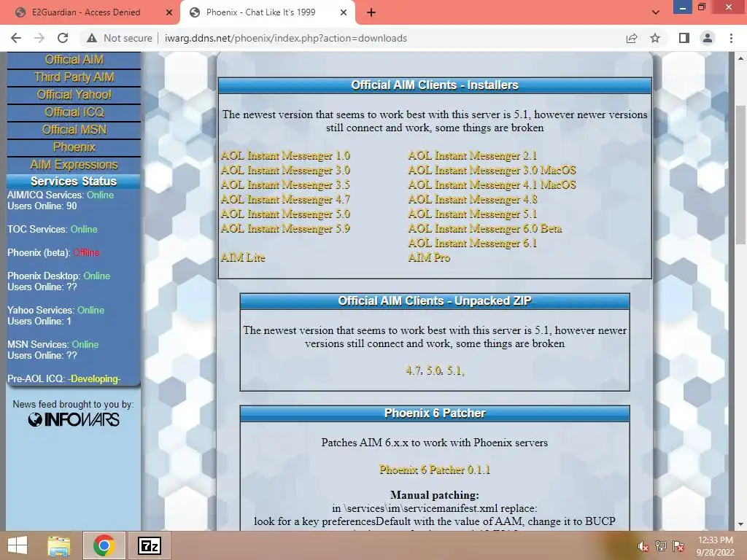Click the browser forward arrow
The height and width of the screenshot is (560, 747).
tap(39, 38)
